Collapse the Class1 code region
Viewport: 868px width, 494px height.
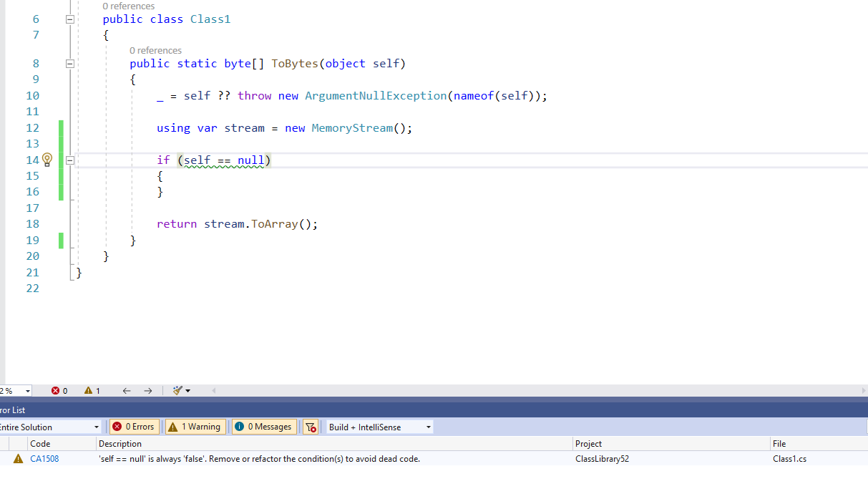tap(69, 19)
